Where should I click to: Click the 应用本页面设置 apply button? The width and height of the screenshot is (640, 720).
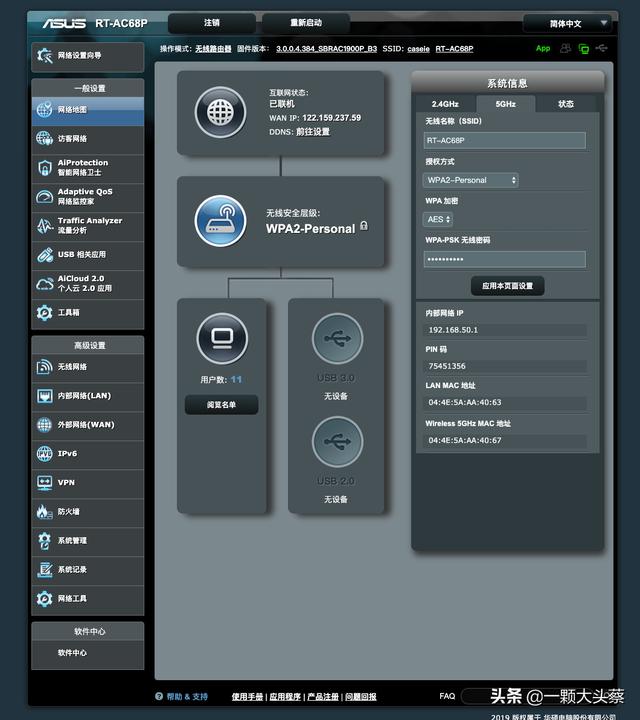point(507,286)
